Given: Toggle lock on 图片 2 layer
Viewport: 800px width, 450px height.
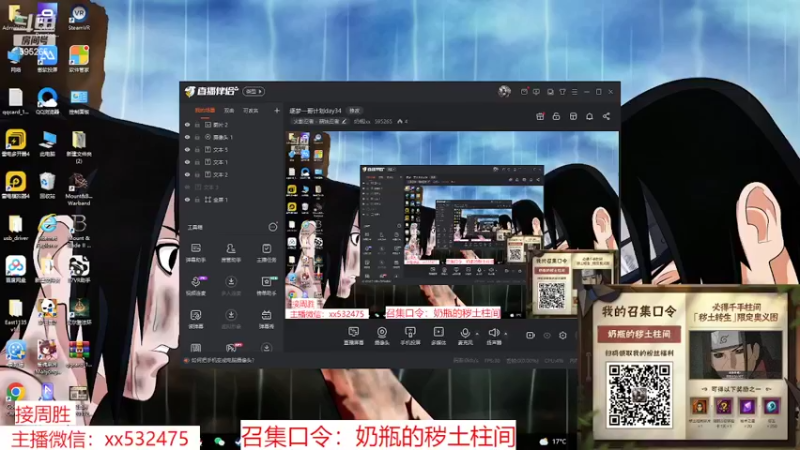Looking at the screenshot, I should point(197,124).
